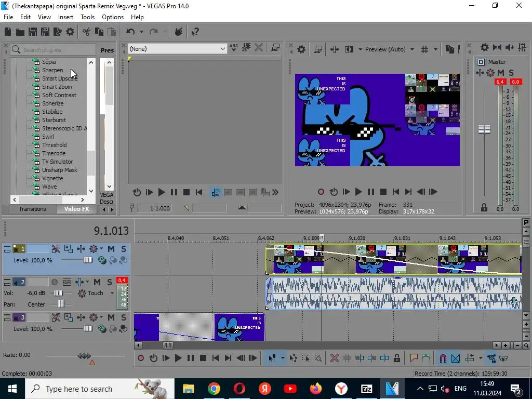The image size is (532, 399).
Task: Open the overlays grid icon in preview
Action: 424,49
